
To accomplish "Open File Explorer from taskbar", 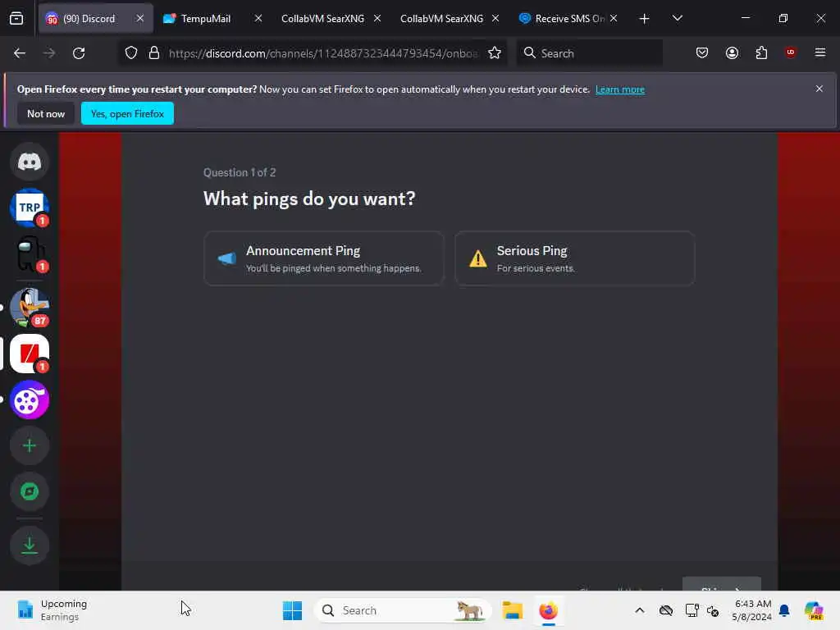I will (512, 610).
